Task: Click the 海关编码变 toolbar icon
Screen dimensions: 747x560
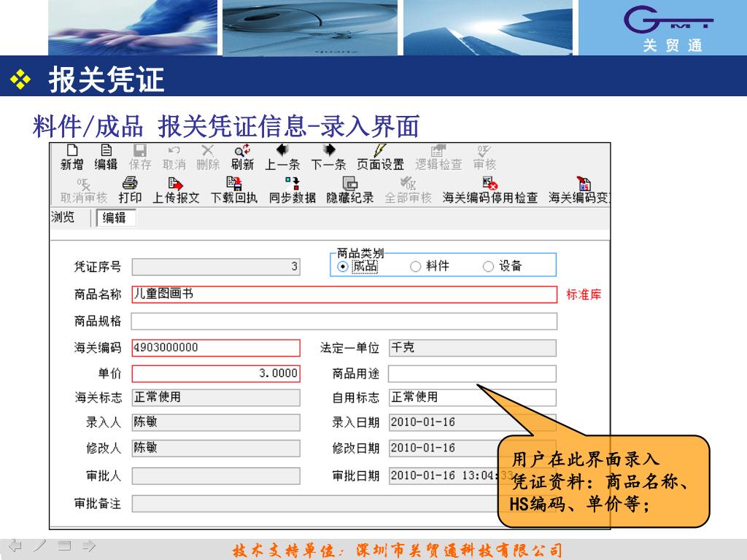Action: [x=578, y=190]
